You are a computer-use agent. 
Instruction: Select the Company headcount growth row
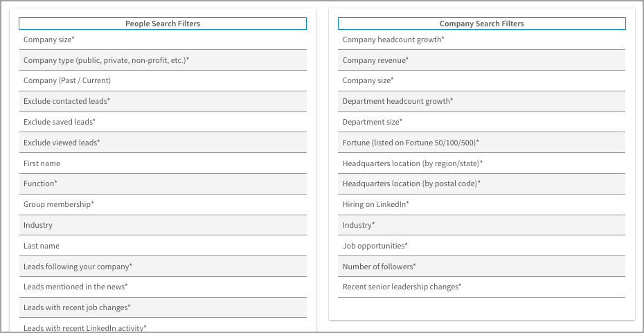[x=393, y=39]
